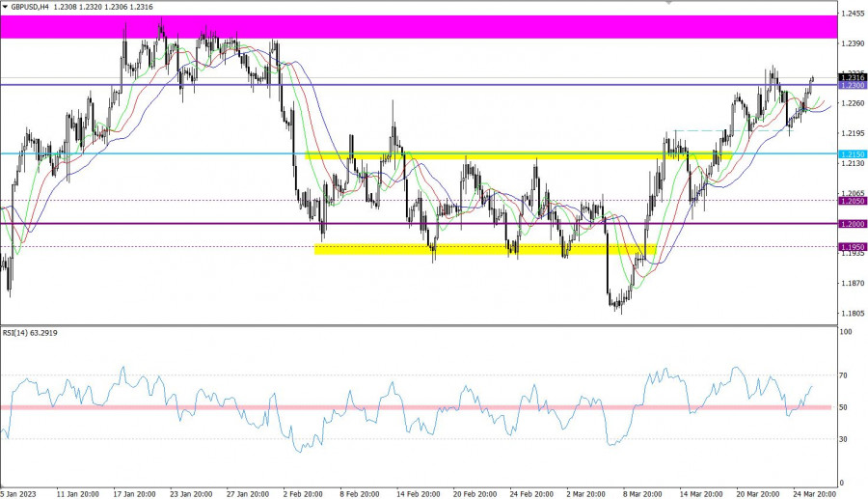Select the upper yellow rectangle near 1.2150
Screen dimensions: 868x499
pos(516,154)
